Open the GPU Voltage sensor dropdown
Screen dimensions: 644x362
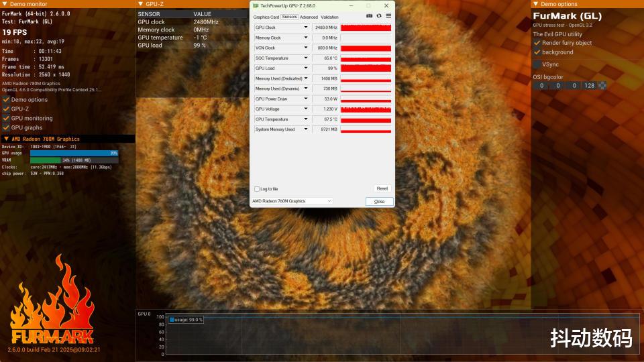(x=306, y=109)
